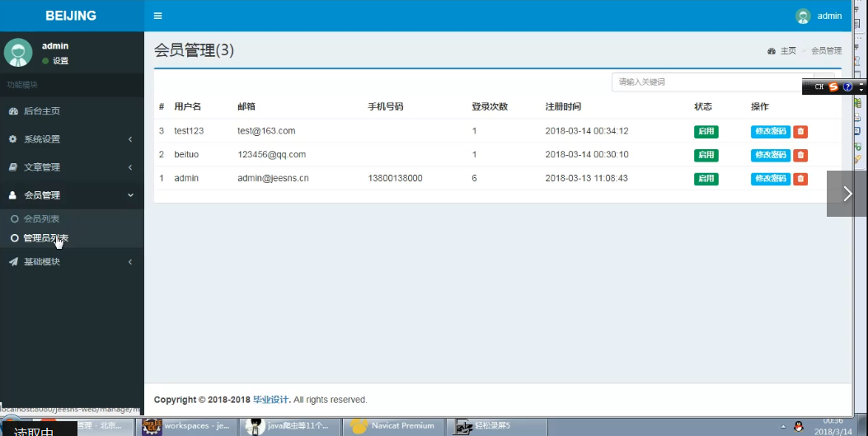Open workspaces Java EE IDE taskbar item
Screen dimensions: 868x436
(x=188, y=426)
